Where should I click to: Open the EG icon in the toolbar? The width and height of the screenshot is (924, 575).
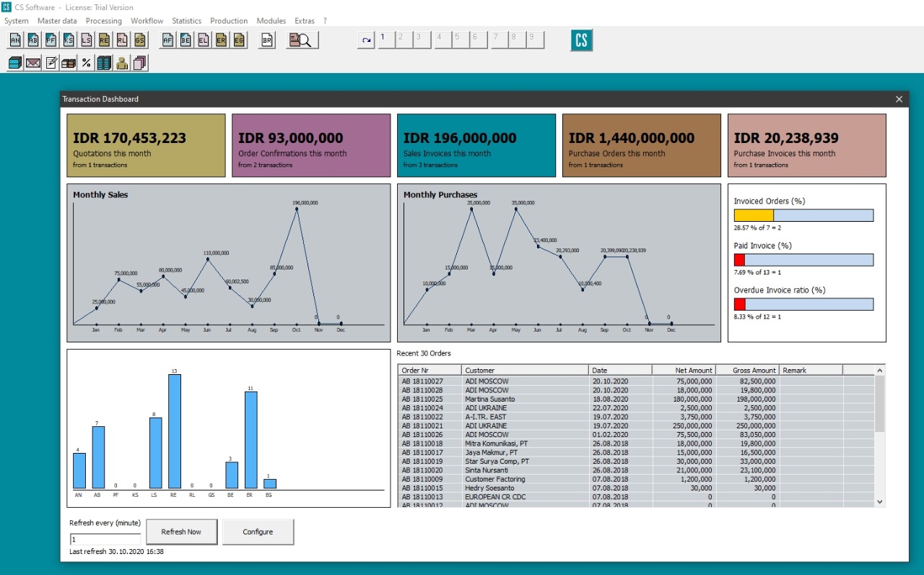click(x=239, y=40)
